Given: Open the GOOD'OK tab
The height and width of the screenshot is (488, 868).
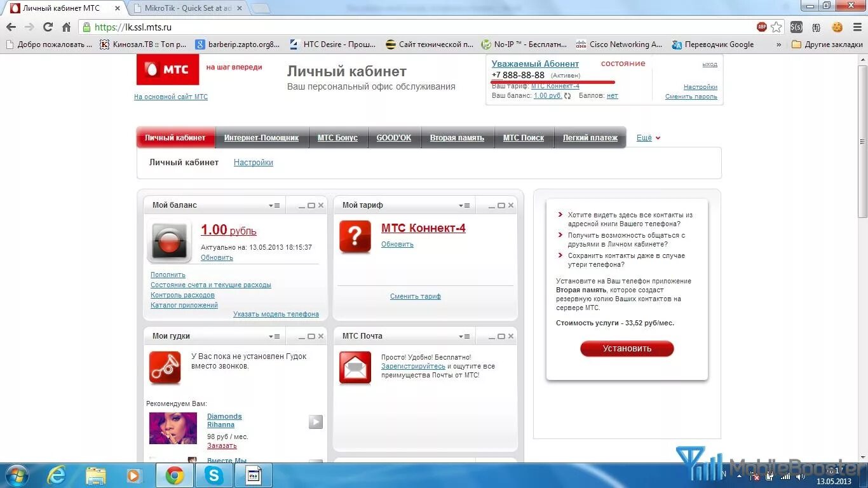Looking at the screenshot, I should [394, 137].
